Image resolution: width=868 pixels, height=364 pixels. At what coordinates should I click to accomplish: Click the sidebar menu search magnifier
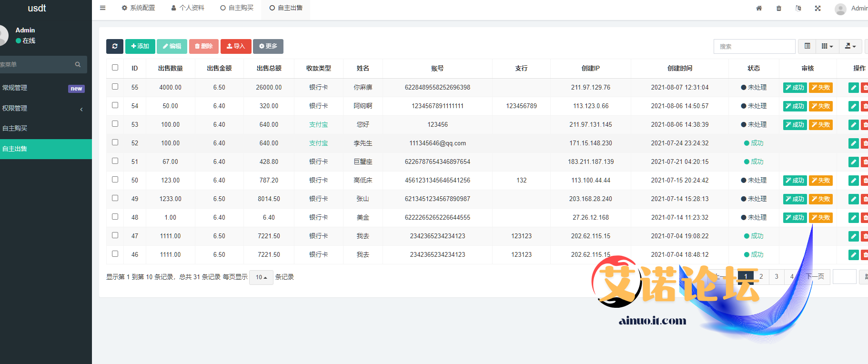point(78,64)
